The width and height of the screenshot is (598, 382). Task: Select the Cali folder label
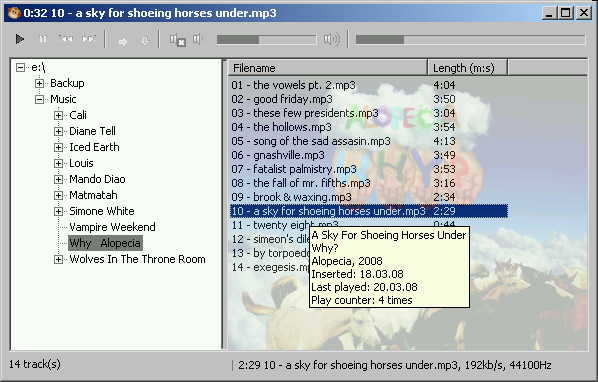click(x=78, y=115)
